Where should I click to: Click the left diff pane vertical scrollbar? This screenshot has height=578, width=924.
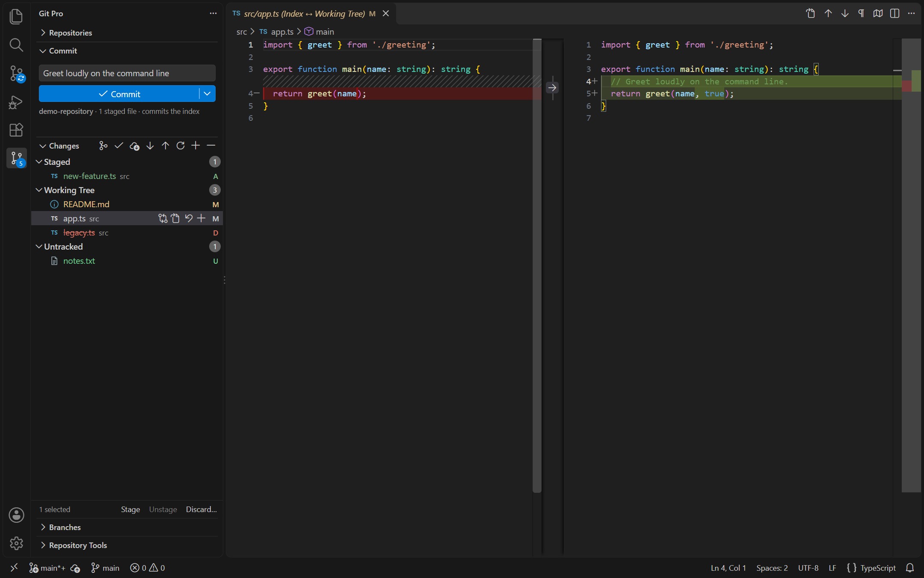coord(537,265)
